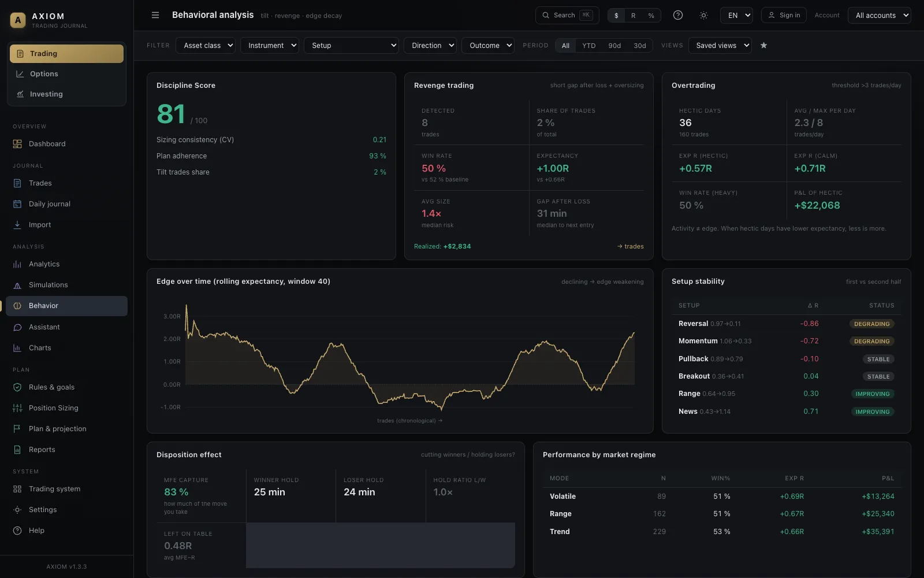Click the Axiom logo icon
The width and height of the screenshot is (924, 578).
click(x=18, y=20)
